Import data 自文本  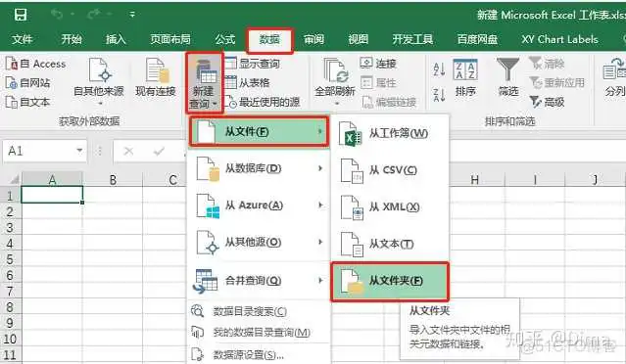point(28,102)
